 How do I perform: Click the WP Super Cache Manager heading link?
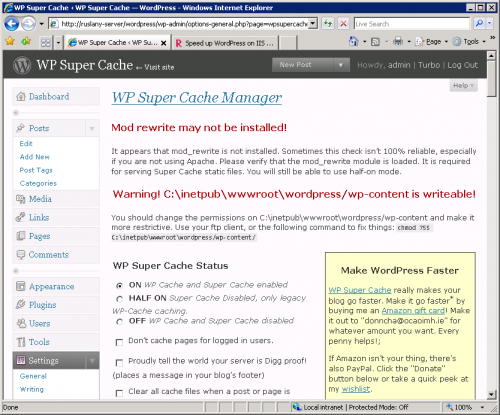pyautogui.click(x=197, y=98)
